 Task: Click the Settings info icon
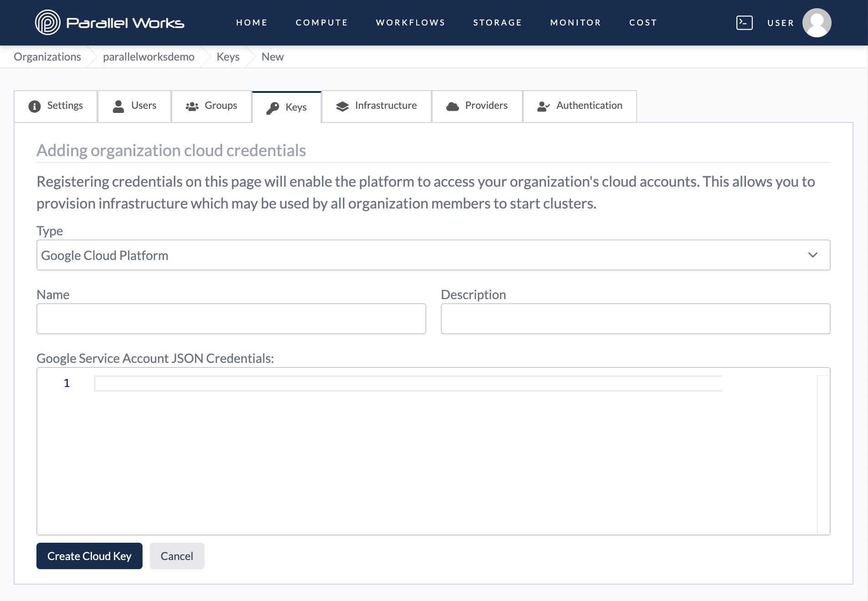click(x=35, y=106)
